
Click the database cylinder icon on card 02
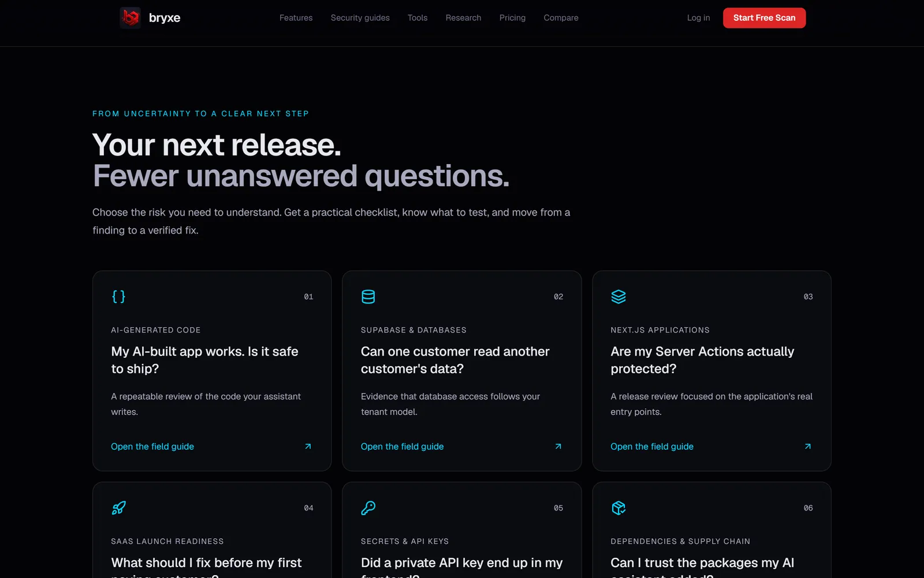[x=368, y=297]
